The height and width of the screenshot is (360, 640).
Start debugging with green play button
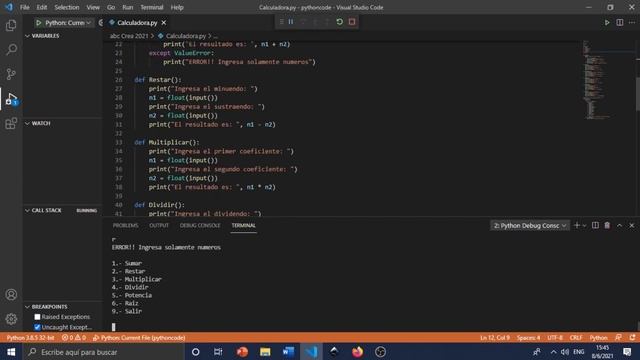38,23
